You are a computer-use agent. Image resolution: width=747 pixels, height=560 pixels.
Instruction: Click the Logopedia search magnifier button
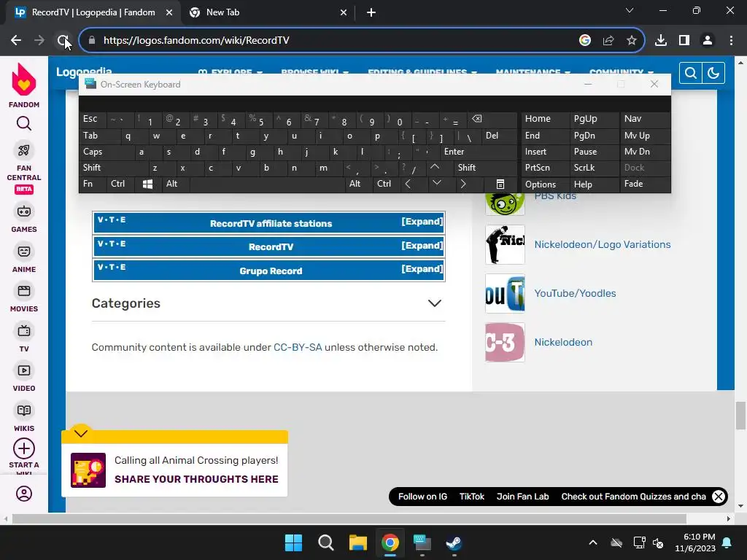coord(690,73)
